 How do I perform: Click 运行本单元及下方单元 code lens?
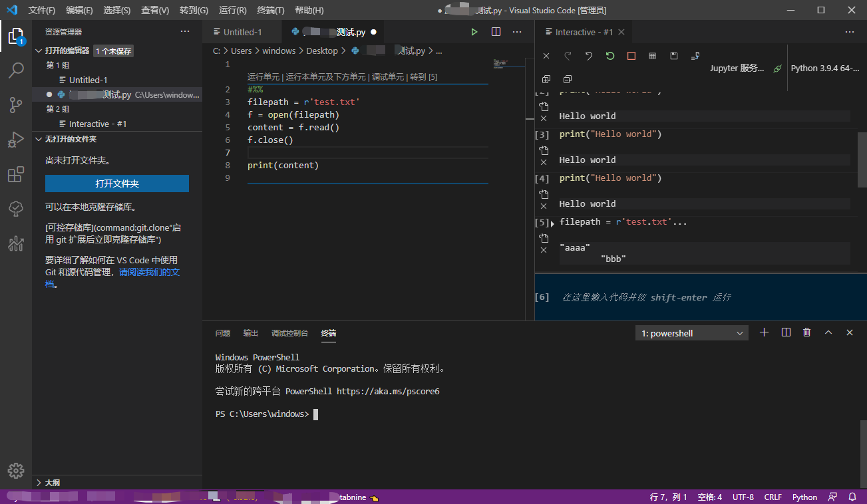(326, 77)
